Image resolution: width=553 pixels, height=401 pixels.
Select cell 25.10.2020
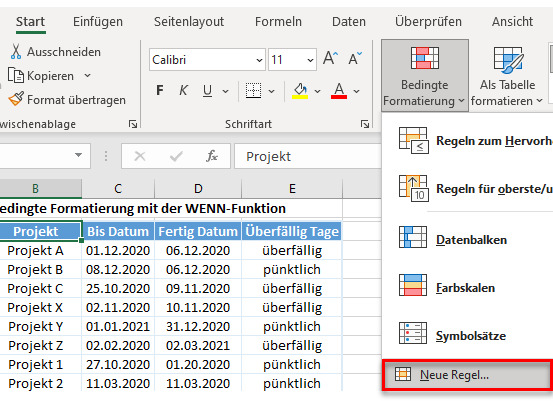118,288
